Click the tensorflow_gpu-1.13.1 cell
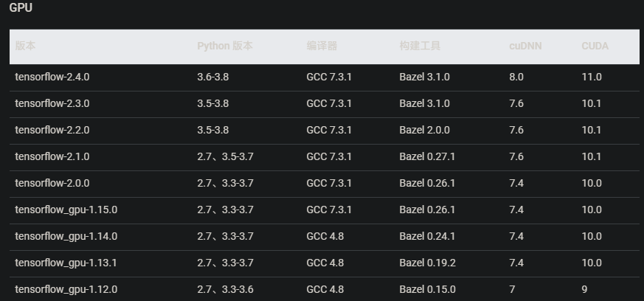This screenshot has height=301, width=644. 66,263
